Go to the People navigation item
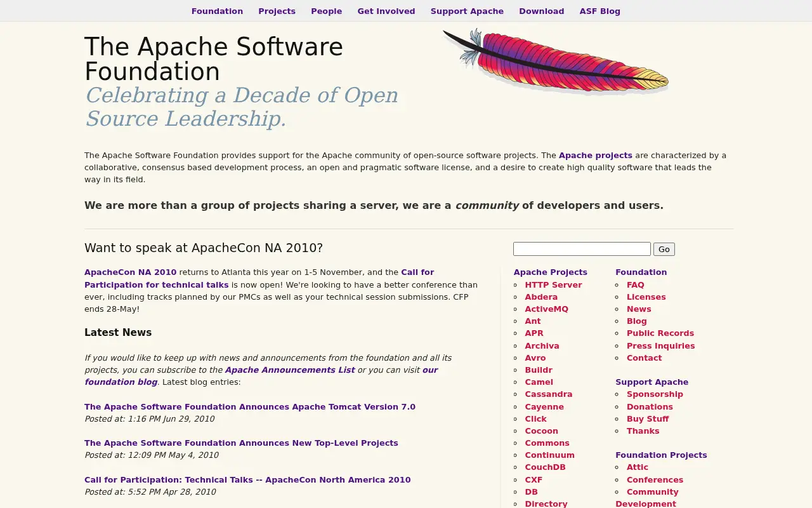The image size is (812, 508). (x=326, y=11)
